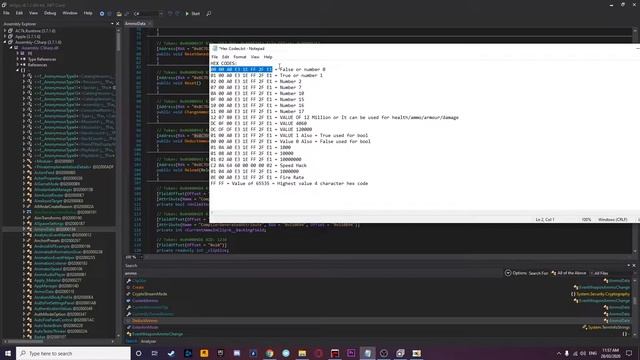
Task: Open the magnifier search icon in dnSpy toolbar
Action: [209, 13]
